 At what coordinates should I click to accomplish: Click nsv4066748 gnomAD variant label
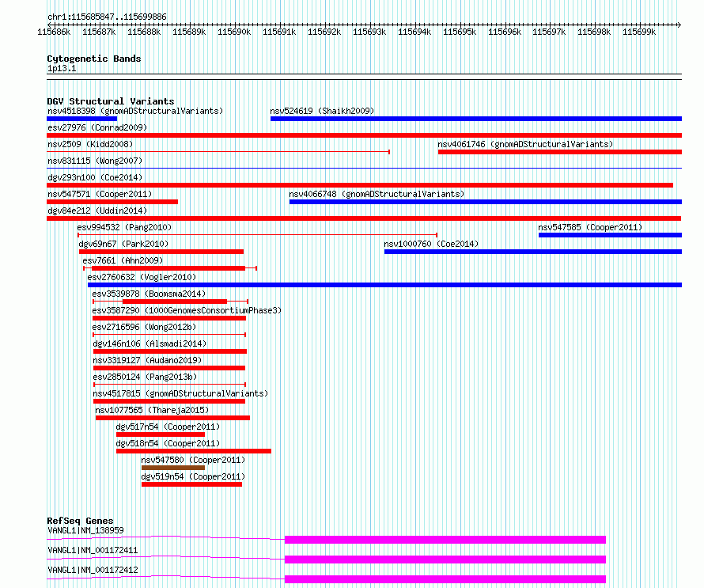(x=377, y=194)
